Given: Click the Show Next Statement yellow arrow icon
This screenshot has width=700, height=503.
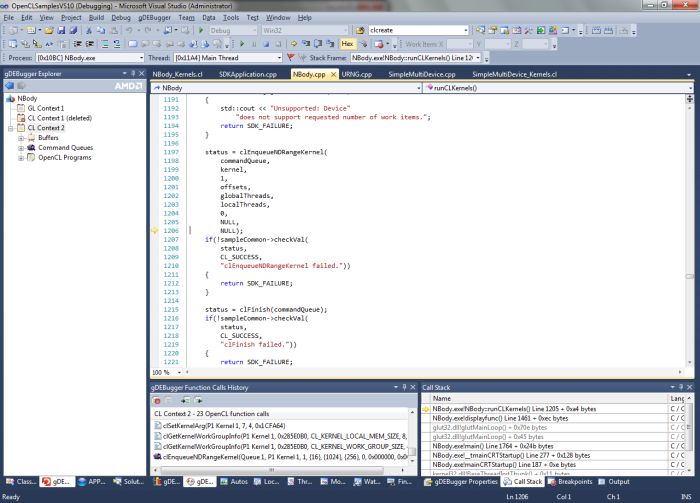Looking at the screenshot, I should tap(294, 44).
